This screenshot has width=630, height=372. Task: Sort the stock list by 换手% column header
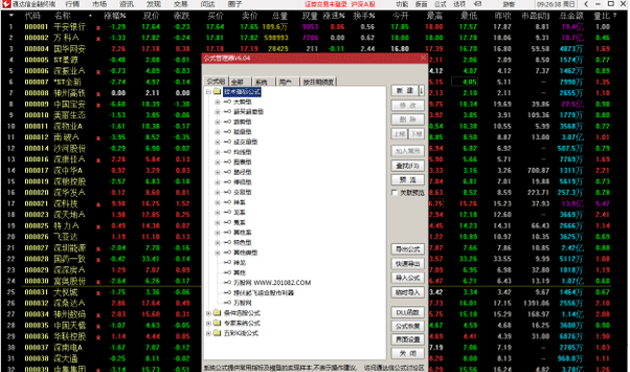coord(364,16)
